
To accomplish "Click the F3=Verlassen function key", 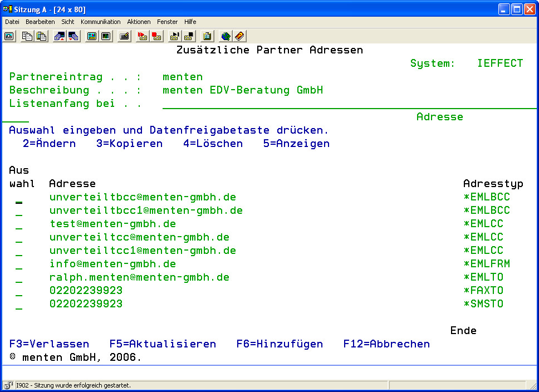I will 49,344.
